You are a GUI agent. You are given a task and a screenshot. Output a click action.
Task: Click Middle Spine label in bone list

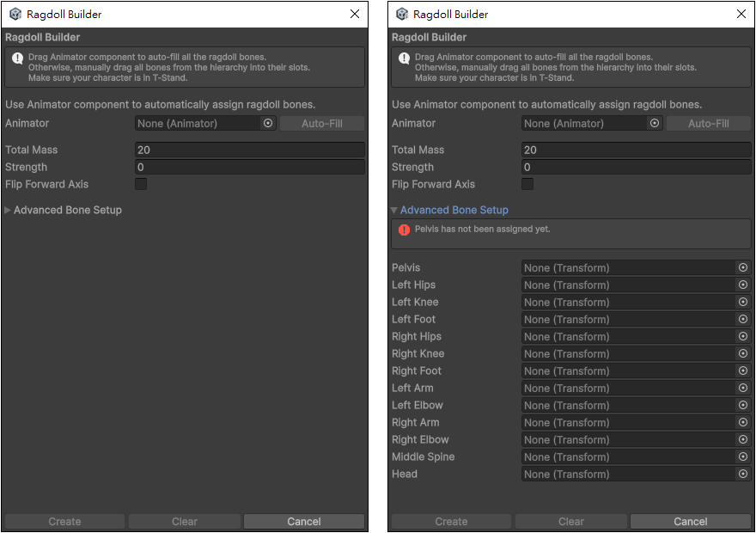point(423,456)
